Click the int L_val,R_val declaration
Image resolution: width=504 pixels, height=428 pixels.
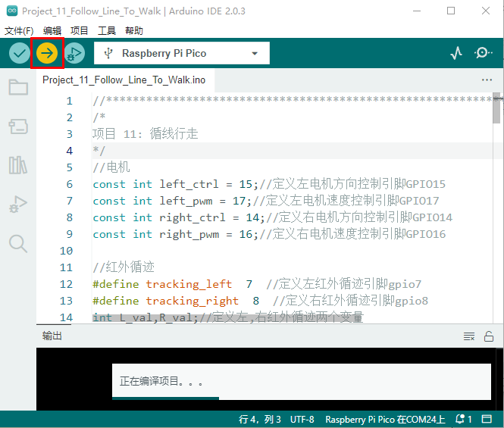(x=146, y=318)
